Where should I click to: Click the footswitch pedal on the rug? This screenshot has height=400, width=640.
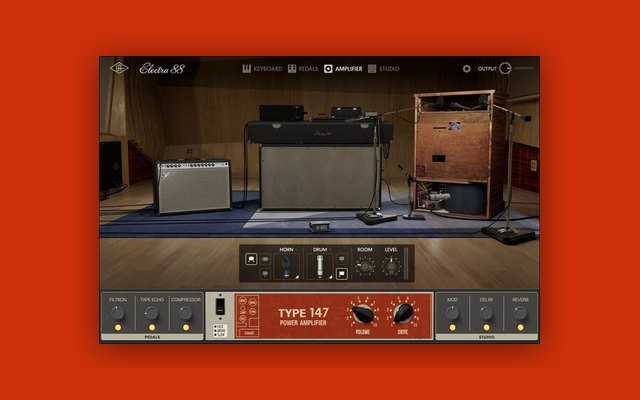(x=320, y=226)
